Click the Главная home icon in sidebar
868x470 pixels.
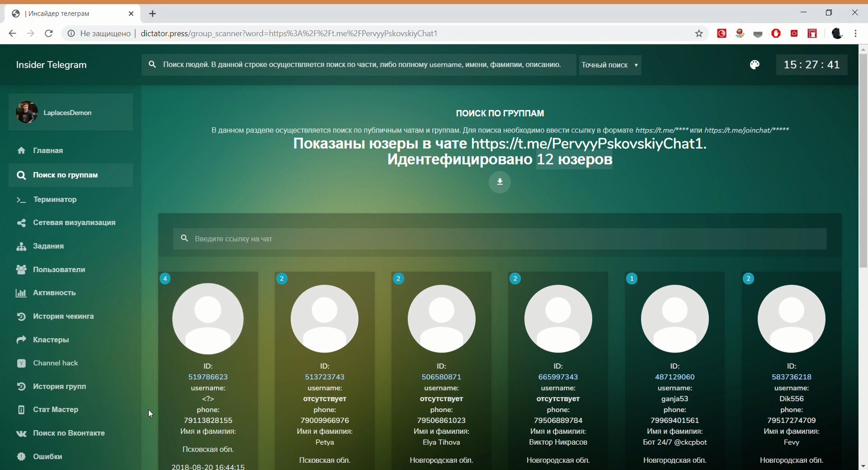coord(21,150)
